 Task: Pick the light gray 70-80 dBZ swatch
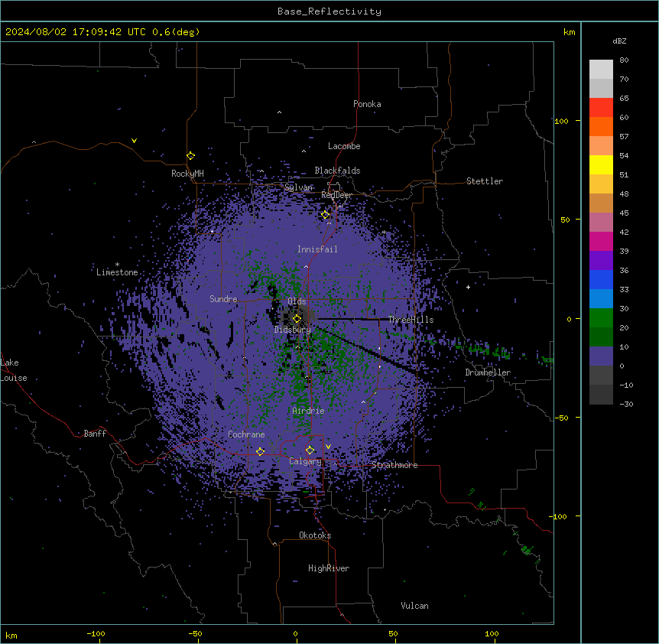(601, 70)
